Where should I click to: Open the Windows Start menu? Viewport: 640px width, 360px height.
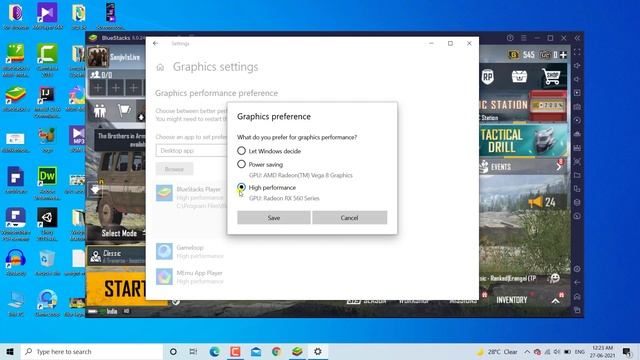click(x=10, y=351)
